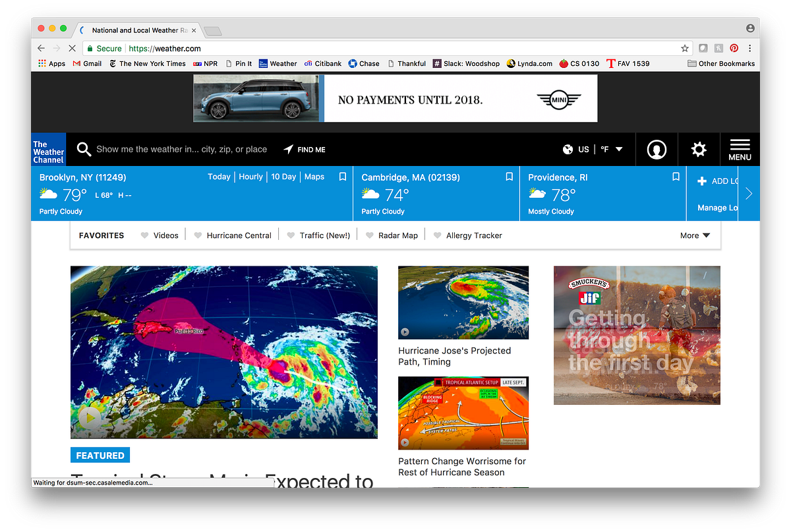The image size is (791, 532).
Task: Click the search magnifier icon
Action: coord(83,149)
